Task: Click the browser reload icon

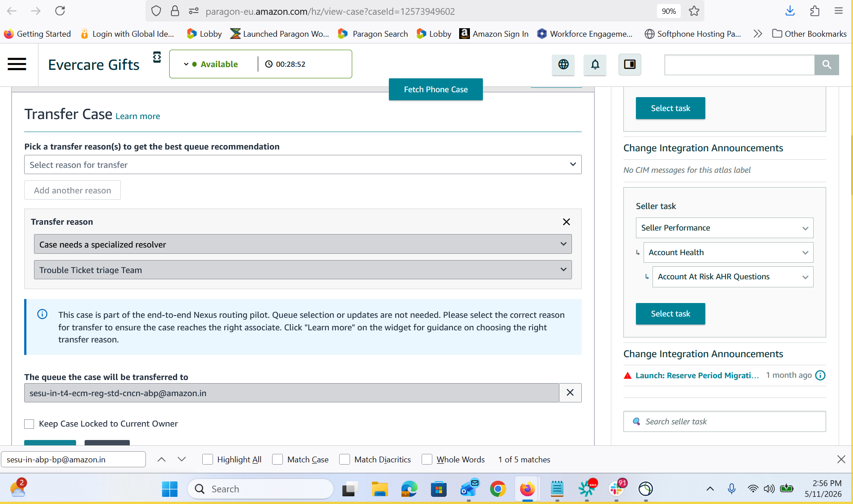Action: click(x=60, y=11)
